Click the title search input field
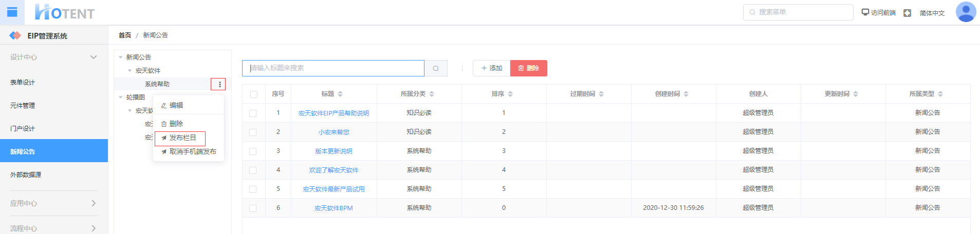 333,68
